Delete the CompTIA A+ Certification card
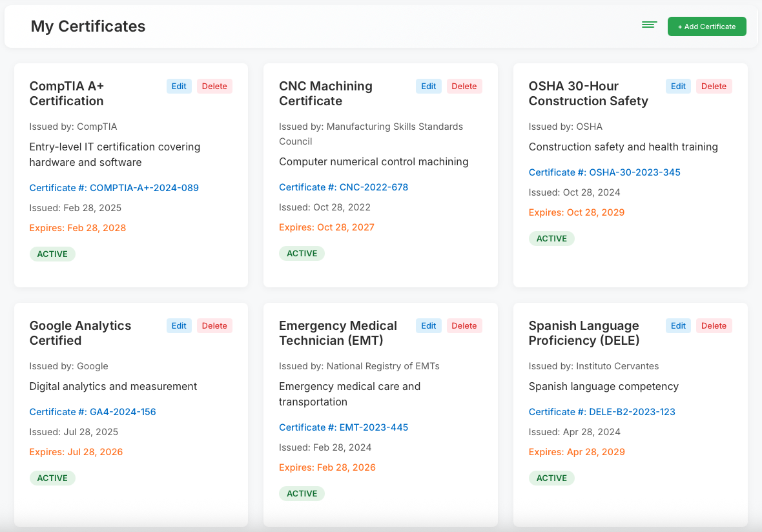This screenshot has height=532, width=762. (x=214, y=86)
